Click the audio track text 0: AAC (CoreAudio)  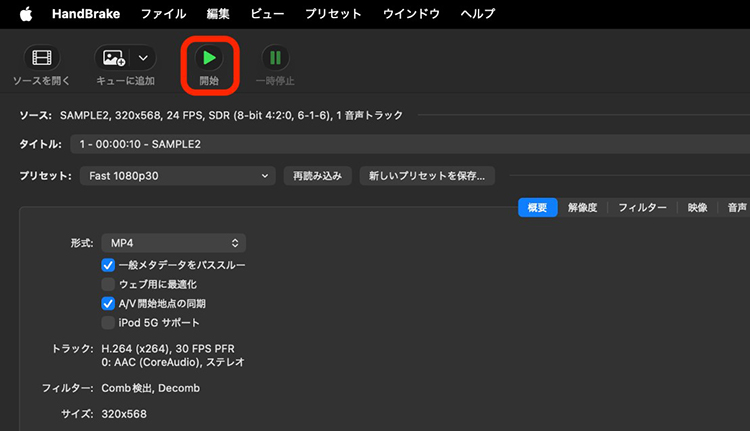click(173, 362)
